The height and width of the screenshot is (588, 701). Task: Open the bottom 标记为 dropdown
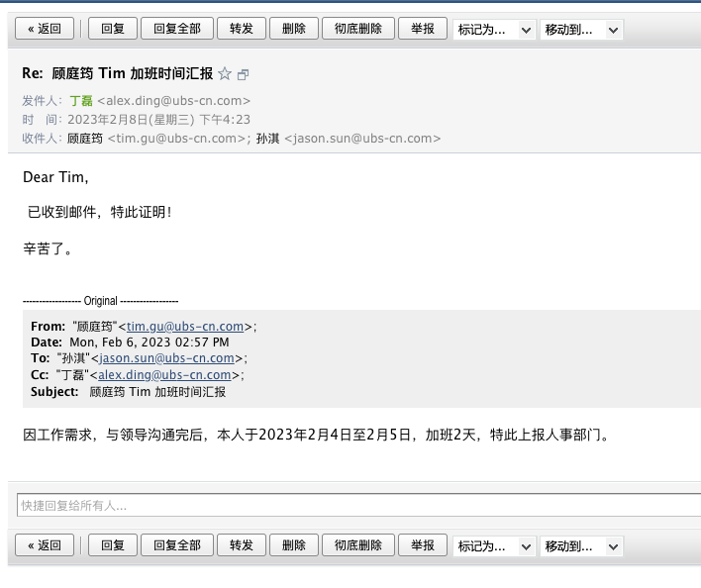coord(494,545)
